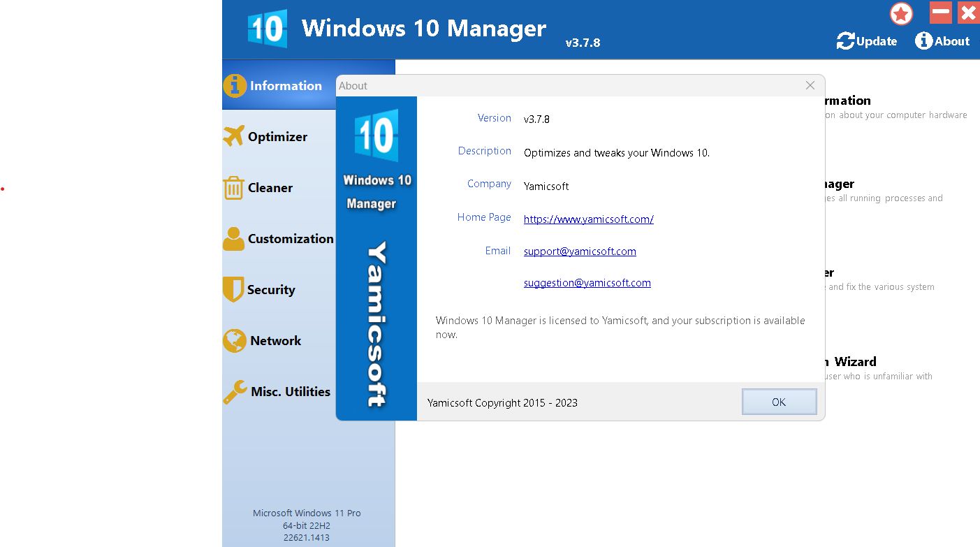980x547 pixels.
Task: Click the Information sidebar info icon
Action: [235, 85]
